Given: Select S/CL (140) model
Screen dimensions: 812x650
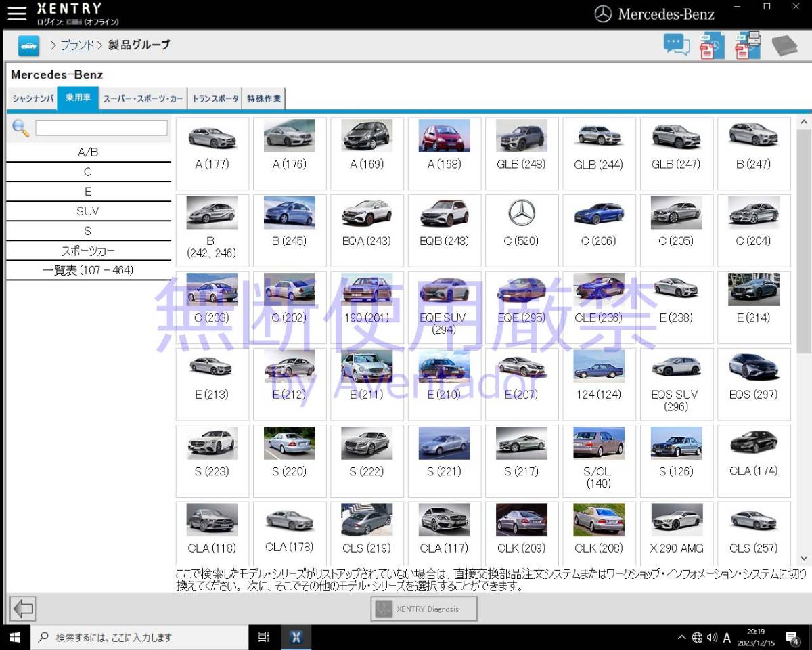Looking at the screenshot, I should [x=599, y=461].
